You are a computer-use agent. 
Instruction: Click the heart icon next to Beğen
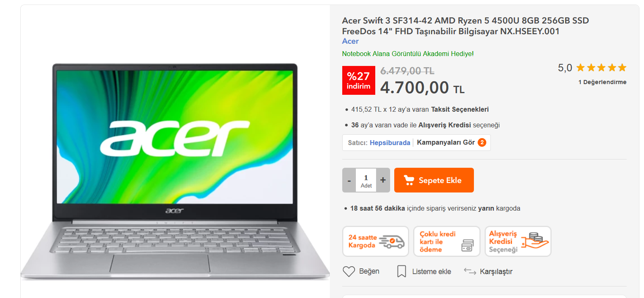point(349,272)
